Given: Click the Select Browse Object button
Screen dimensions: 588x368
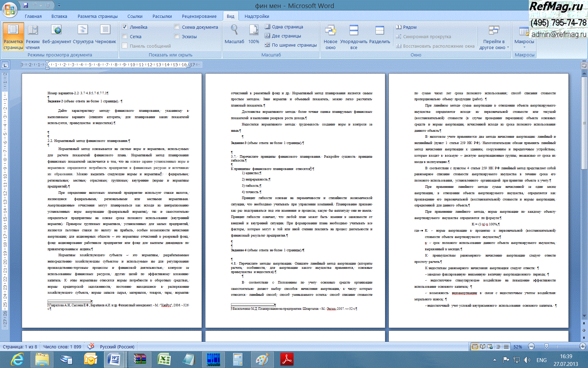Looking at the screenshot, I should 584,330.
